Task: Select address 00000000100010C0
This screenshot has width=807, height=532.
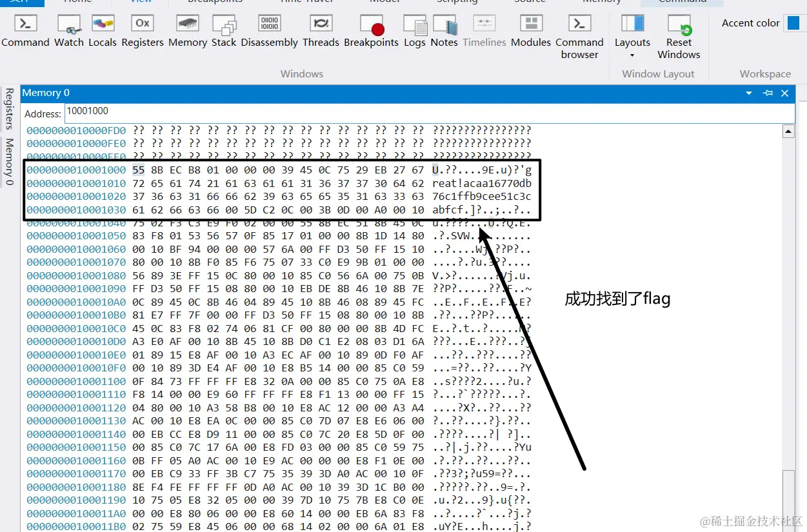Action: pyautogui.click(x=76, y=329)
